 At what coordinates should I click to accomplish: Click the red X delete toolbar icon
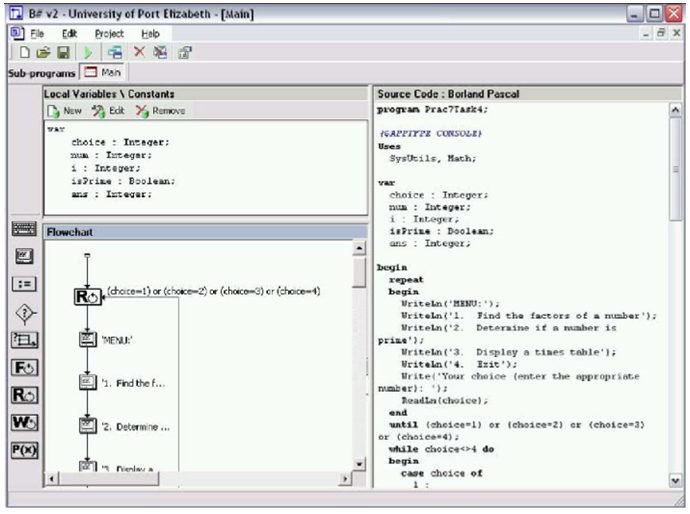coord(139,52)
